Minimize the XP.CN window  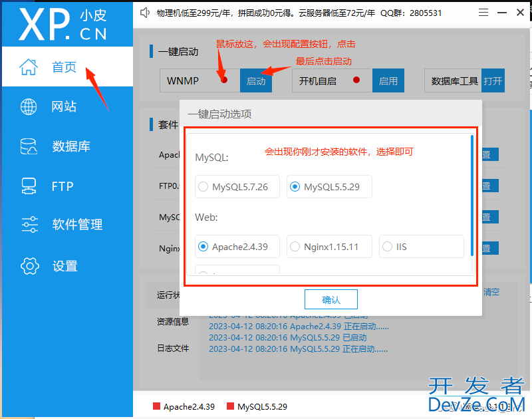point(502,13)
